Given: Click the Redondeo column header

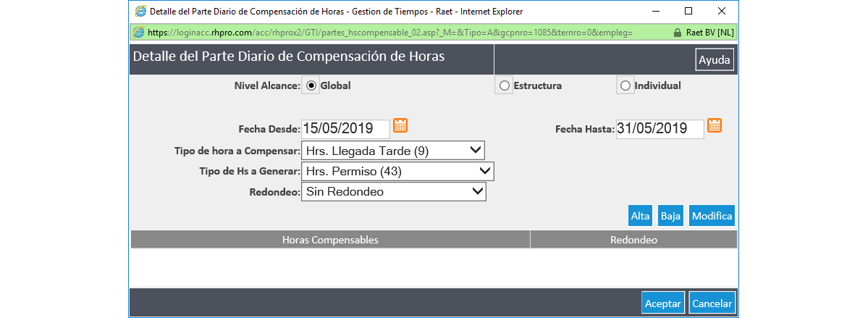Looking at the screenshot, I should point(634,240).
